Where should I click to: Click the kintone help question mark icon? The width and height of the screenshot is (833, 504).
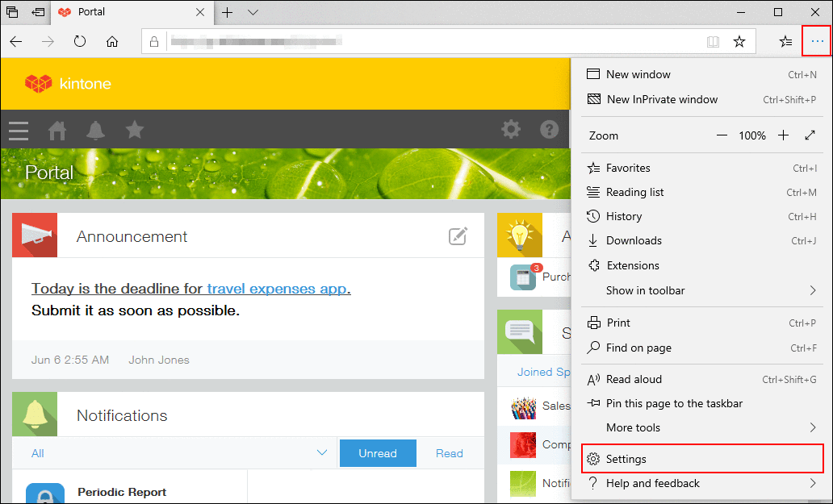point(550,130)
